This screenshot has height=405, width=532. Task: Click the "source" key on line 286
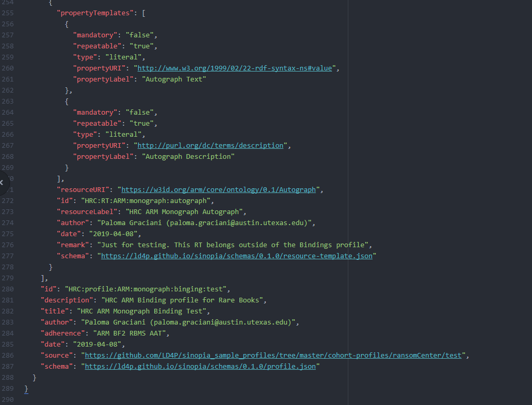click(57, 355)
